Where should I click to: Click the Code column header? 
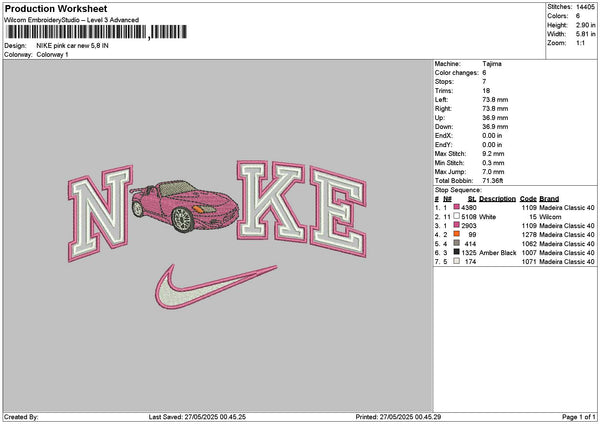[x=528, y=198]
